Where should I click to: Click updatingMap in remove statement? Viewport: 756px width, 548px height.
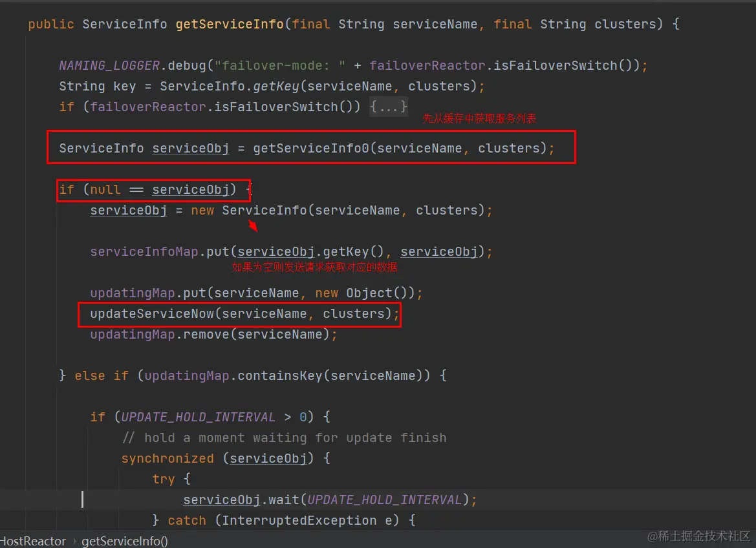[x=132, y=335]
